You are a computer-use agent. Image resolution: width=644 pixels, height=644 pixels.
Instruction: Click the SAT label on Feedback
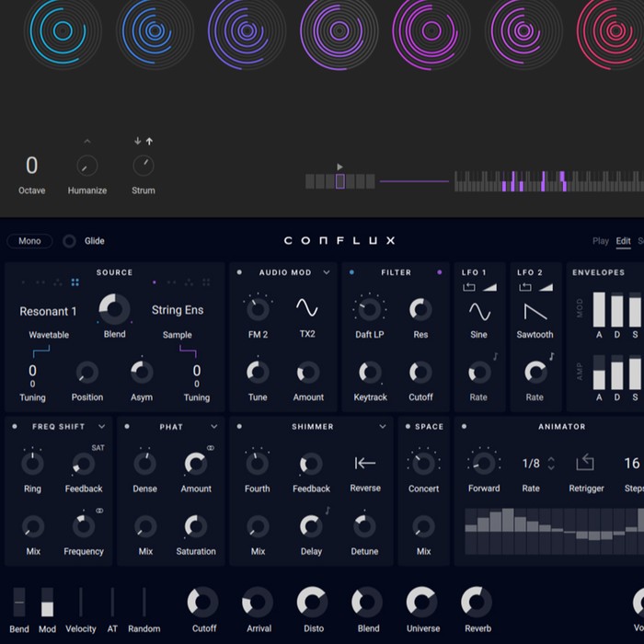98,448
